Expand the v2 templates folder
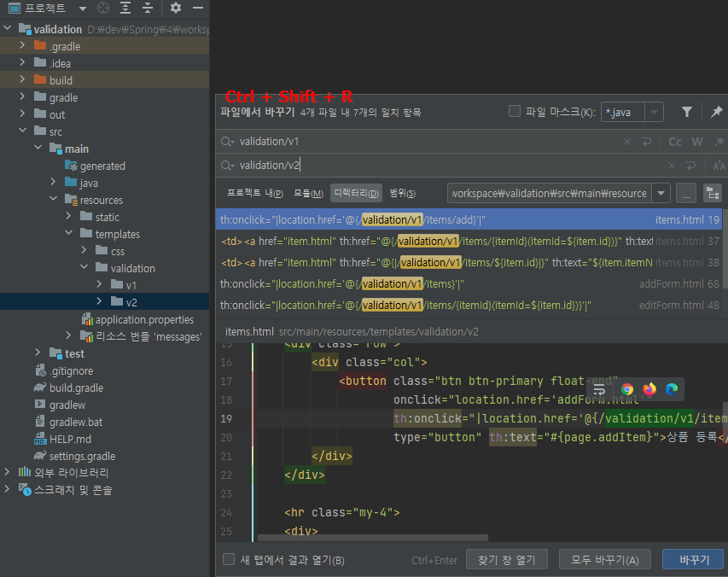The height and width of the screenshot is (577, 728). (x=99, y=301)
